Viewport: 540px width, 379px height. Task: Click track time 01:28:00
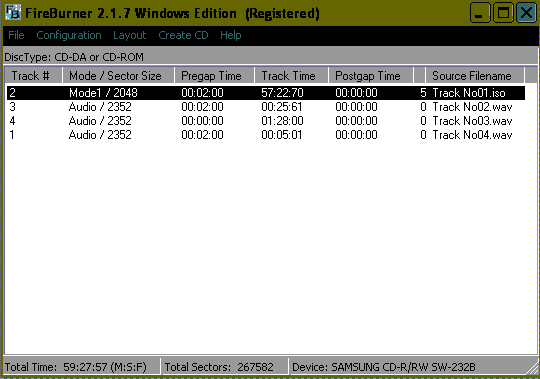coord(282,121)
